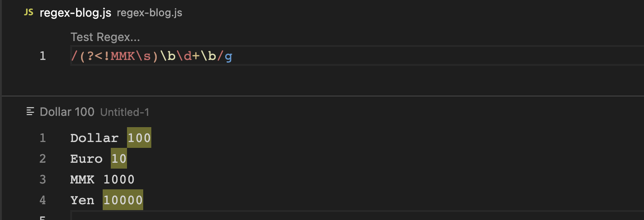Place cursor on the word Euro

(86, 159)
